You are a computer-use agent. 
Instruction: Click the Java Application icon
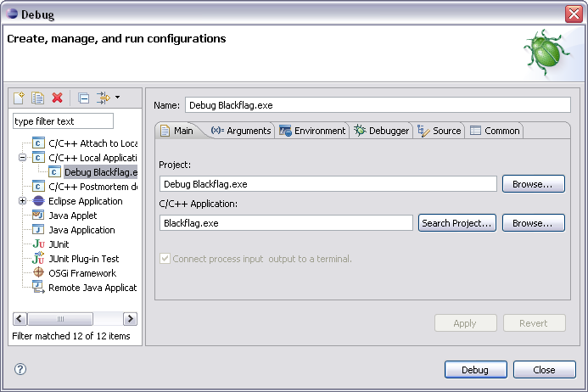(38, 230)
